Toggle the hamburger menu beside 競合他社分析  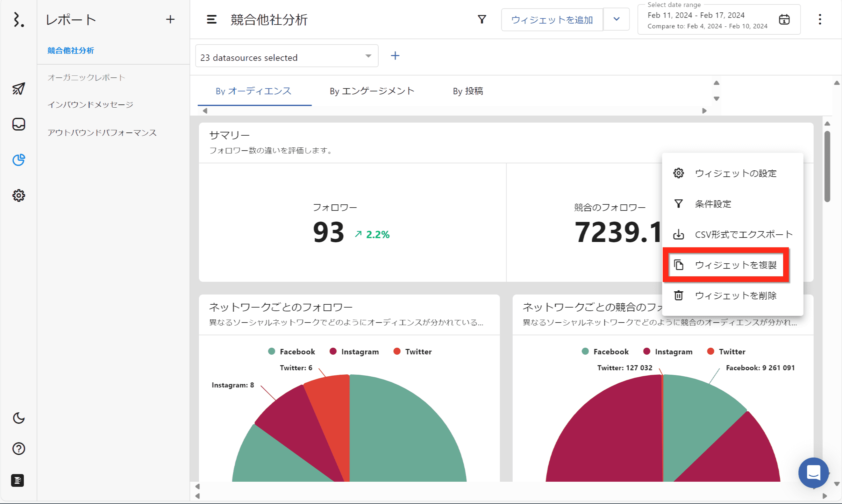[211, 19]
